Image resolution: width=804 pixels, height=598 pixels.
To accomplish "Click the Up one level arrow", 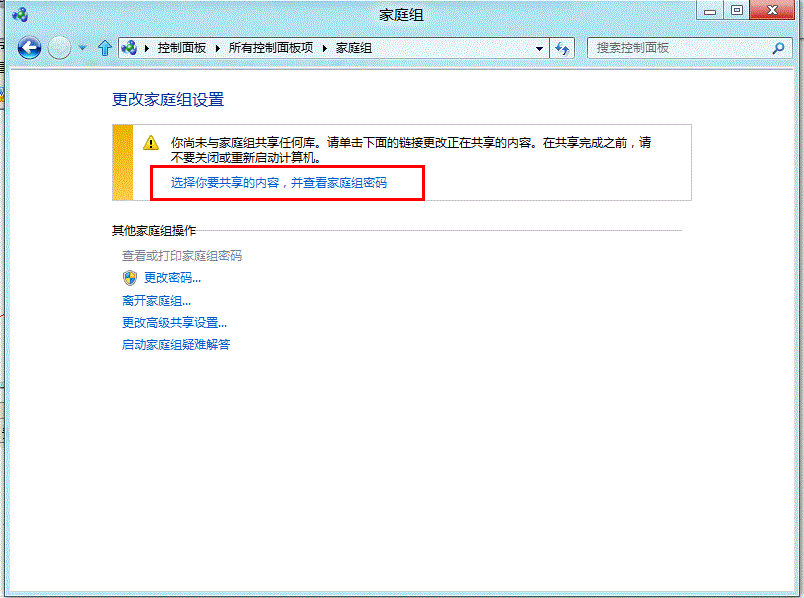I will (x=104, y=47).
